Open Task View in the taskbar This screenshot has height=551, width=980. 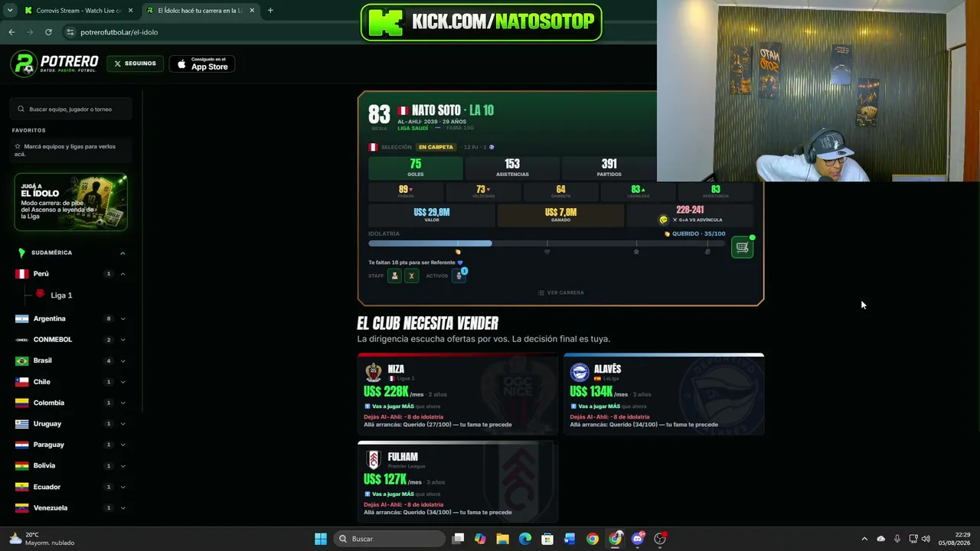(x=458, y=539)
